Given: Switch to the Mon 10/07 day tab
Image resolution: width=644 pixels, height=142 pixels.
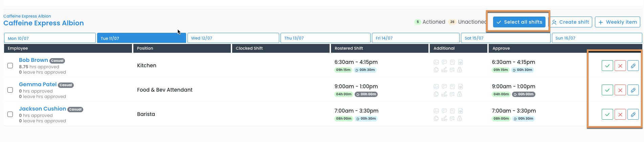Looking at the screenshot, I should 50,38.
